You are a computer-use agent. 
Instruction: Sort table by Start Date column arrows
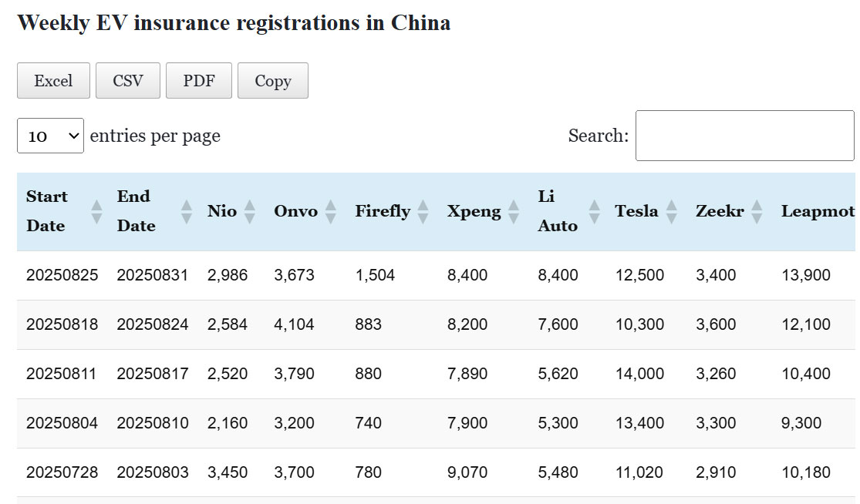(96, 211)
